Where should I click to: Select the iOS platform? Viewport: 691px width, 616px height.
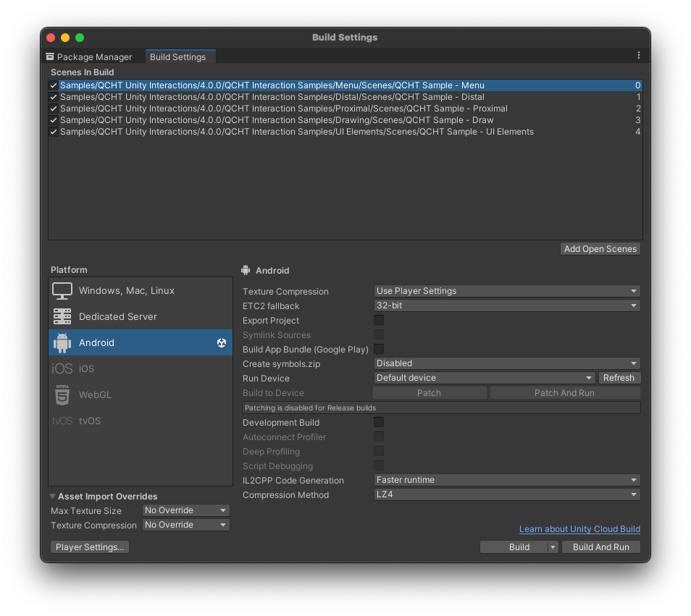coord(141,368)
